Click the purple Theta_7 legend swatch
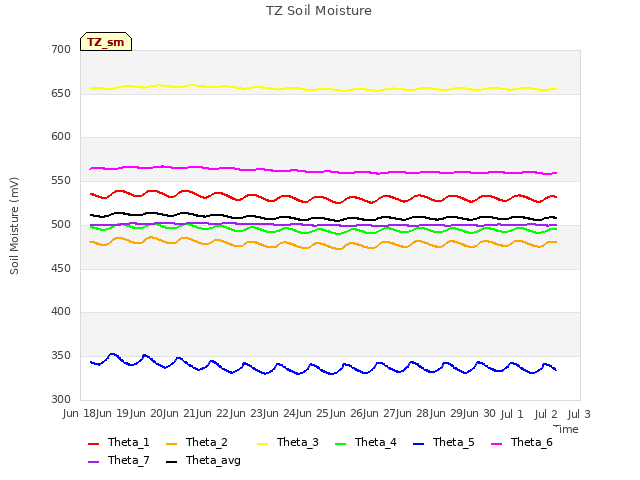Image resolution: width=640 pixels, height=480 pixels. pyautogui.click(x=93, y=462)
